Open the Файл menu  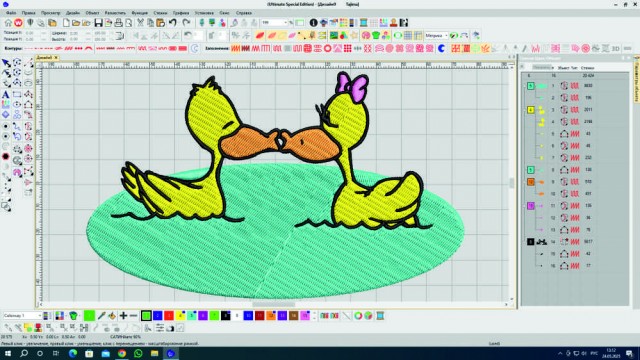click(x=11, y=13)
